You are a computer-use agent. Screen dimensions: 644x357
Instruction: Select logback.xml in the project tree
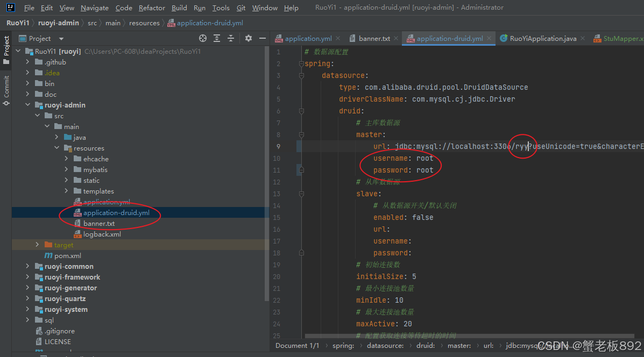click(102, 234)
